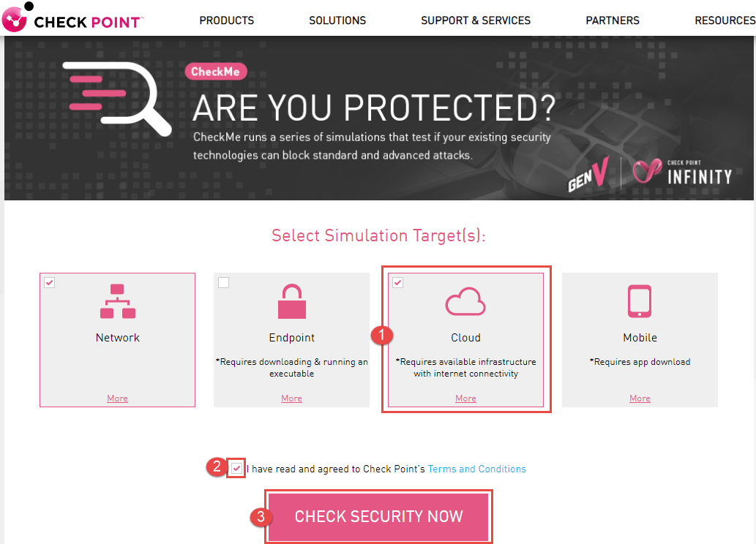Open the Products menu

click(227, 20)
